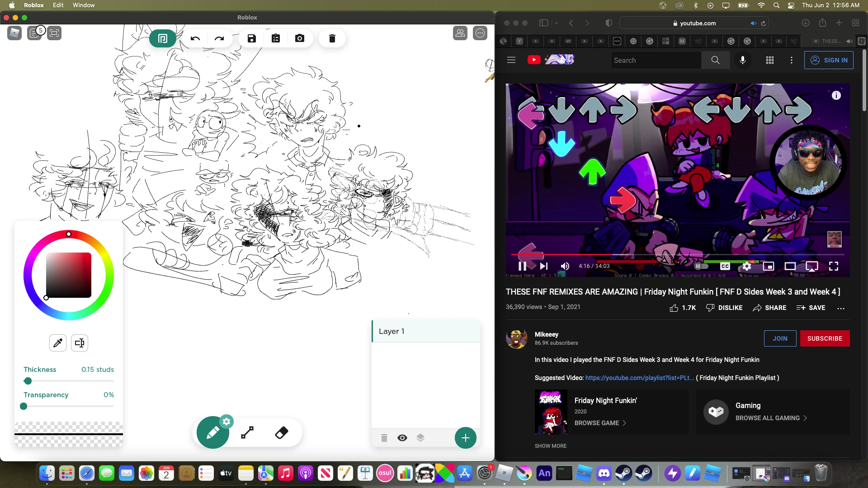The height and width of the screenshot is (488, 868).
Task: Select the line tool
Action: pos(247,433)
